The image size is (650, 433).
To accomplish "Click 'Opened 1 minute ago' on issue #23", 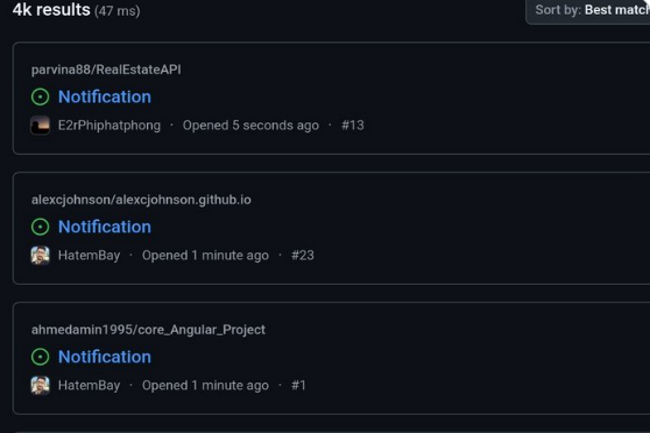I will click(x=205, y=255).
